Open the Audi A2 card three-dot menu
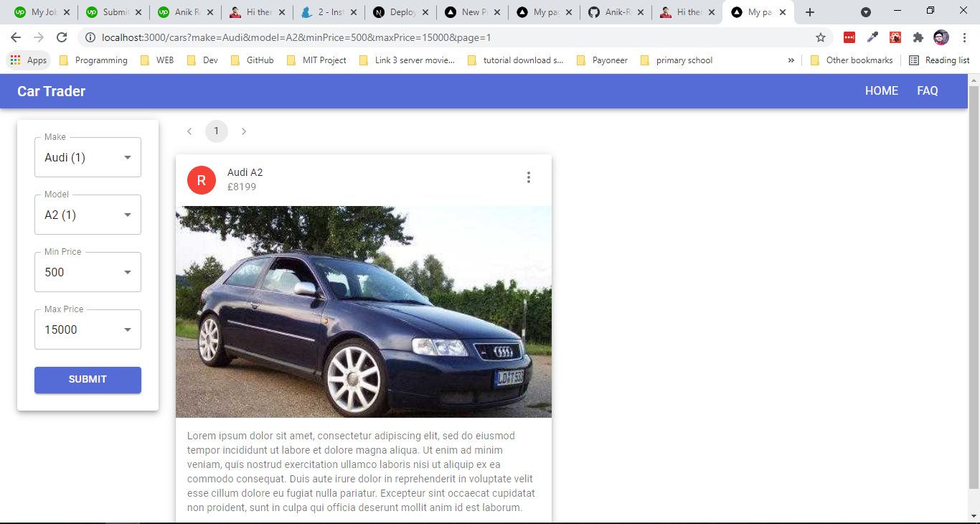This screenshot has width=980, height=524. pyautogui.click(x=529, y=177)
